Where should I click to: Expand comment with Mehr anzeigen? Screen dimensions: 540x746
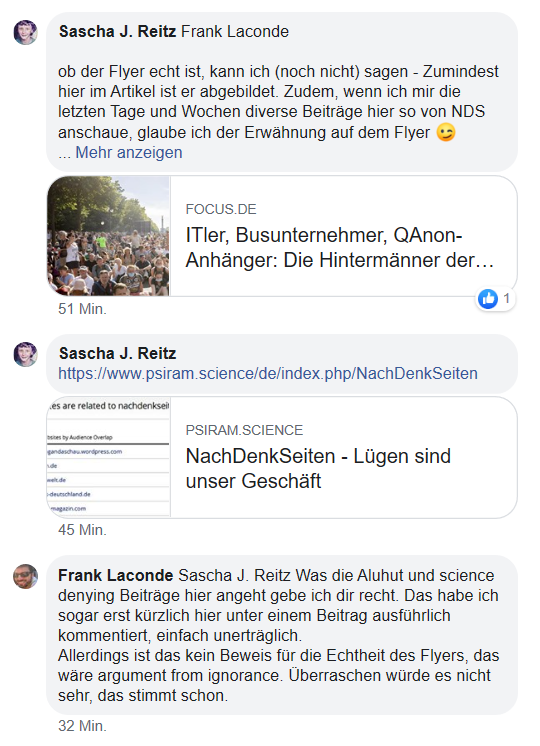(x=128, y=152)
